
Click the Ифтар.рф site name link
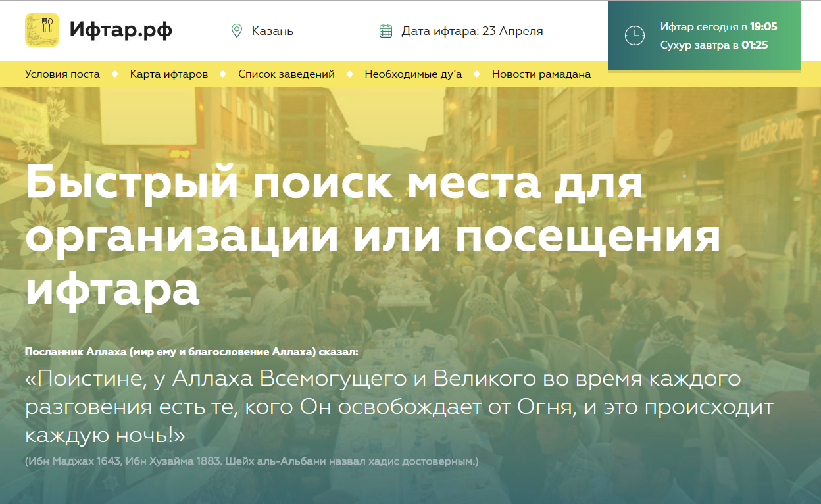point(121,30)
